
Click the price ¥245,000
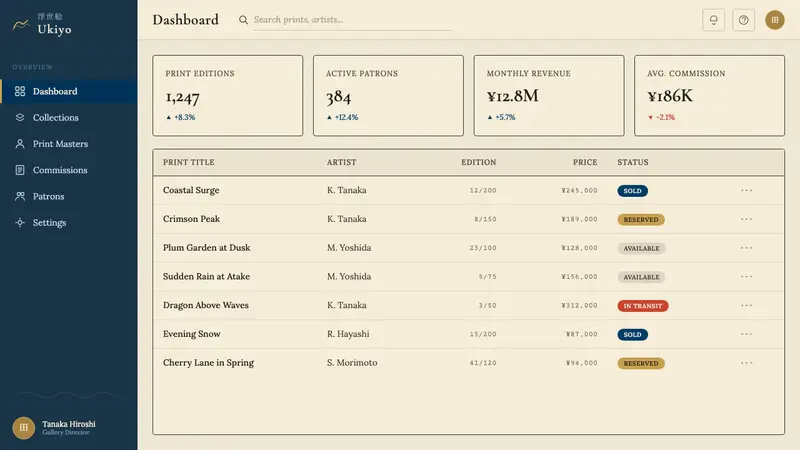(579, 190)
